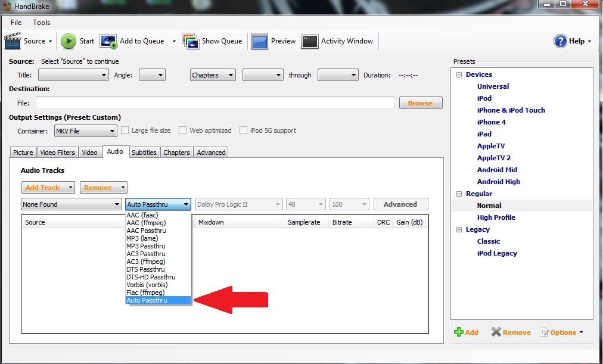Check iPod 5G support option
This screenshot has width=603, height=364.
[243, 130]
